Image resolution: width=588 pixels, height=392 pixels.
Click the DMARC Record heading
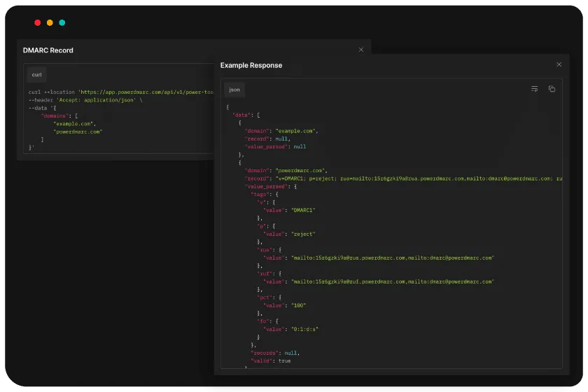[x=48, y=50]
